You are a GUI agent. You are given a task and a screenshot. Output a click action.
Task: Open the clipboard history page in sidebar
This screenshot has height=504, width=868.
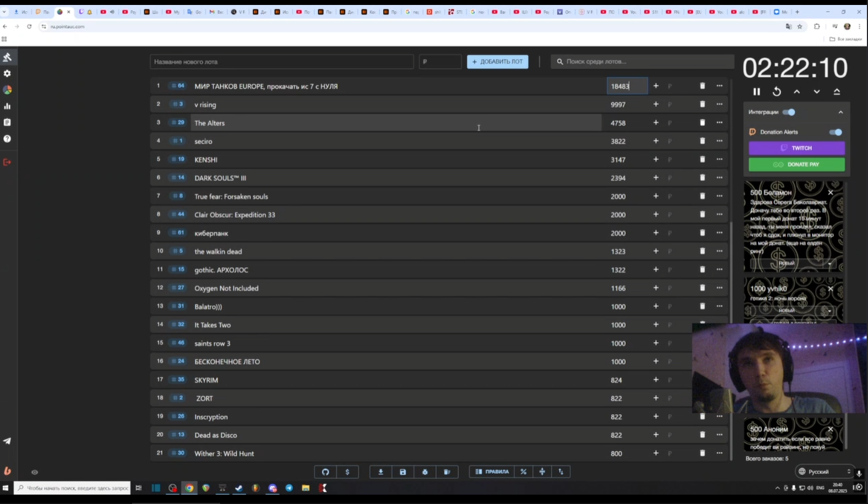tap(7, 122)
